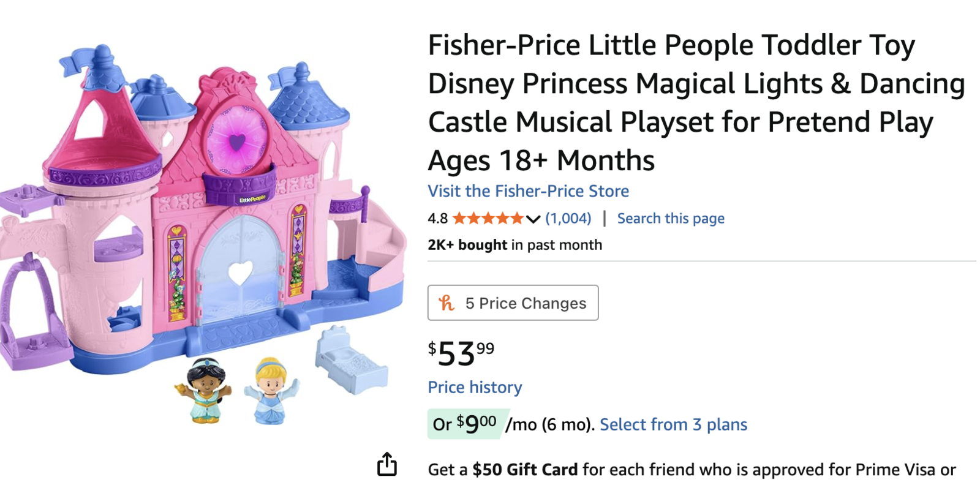Viewport: 980px width, 485px height.
Task: Visit the Fisher-Price Store link
Action: click(528, 191)
